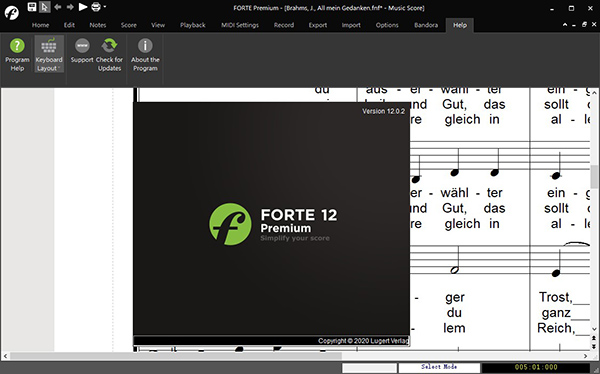The image size is (600, 374).
Task: Open the Record tab
Action: pos(284,25)
